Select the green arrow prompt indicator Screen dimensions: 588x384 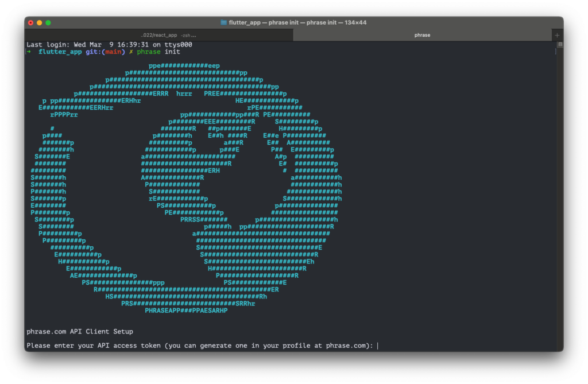tap(28, 51)
